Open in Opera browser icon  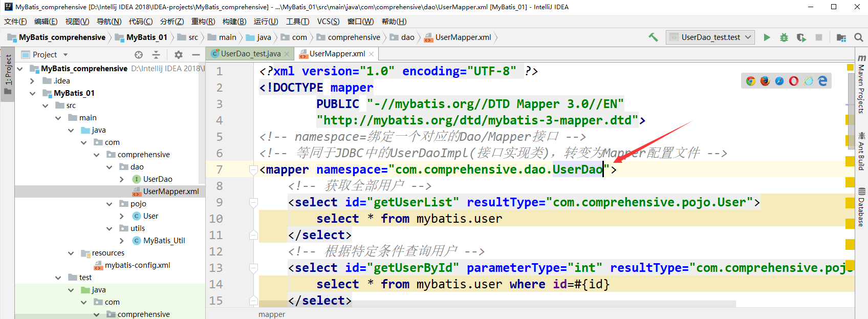tap(794, 81)
